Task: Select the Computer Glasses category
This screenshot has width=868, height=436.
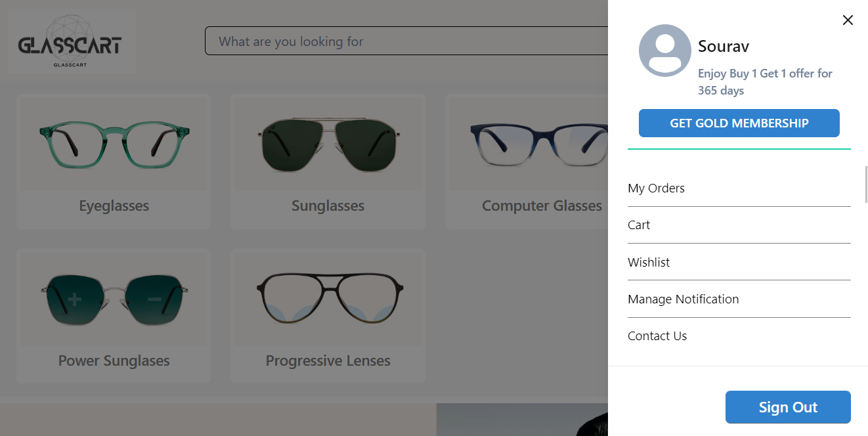Action: coord(528,162)
